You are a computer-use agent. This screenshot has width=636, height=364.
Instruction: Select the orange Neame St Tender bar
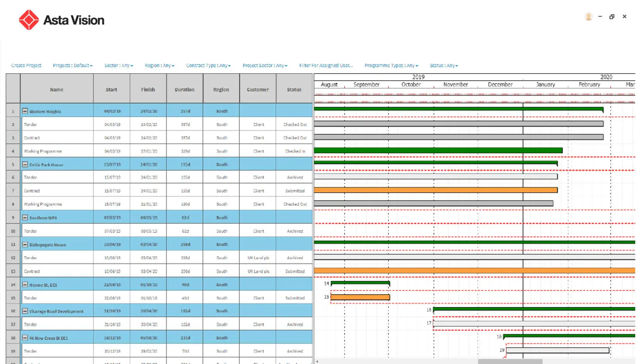pyautogui.click(x=360, y=297)
